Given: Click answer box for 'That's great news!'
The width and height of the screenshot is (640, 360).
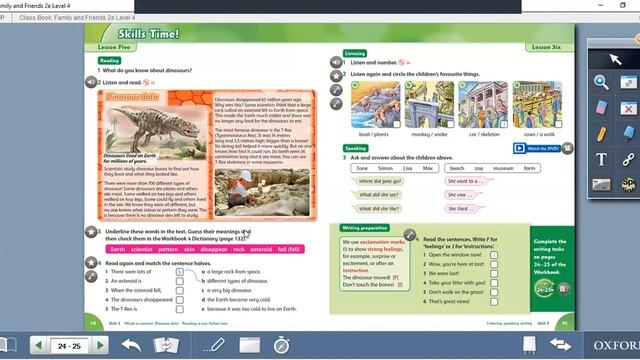Looking at the screenshot, I should click(x=494, y=302).
